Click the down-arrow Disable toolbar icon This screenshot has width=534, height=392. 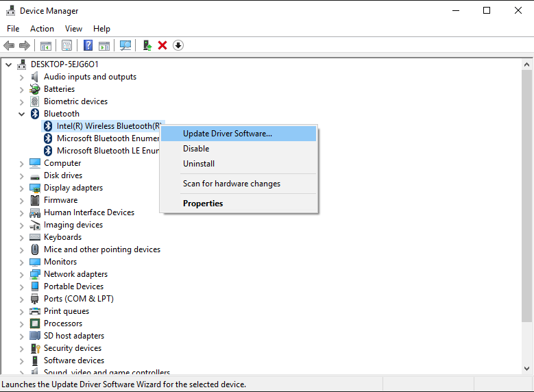click(x=178, y=45)
